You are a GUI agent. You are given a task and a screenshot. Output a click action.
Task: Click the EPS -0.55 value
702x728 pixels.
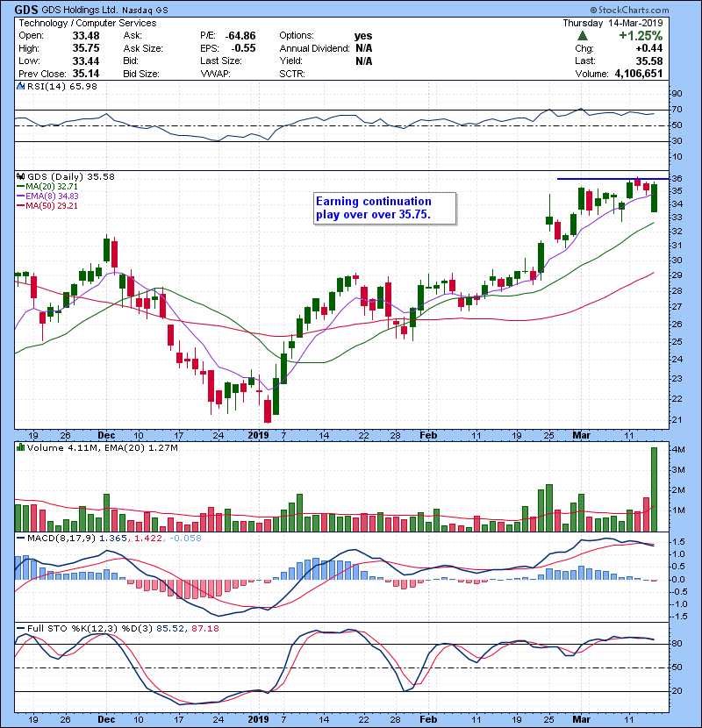coord(242,48)
